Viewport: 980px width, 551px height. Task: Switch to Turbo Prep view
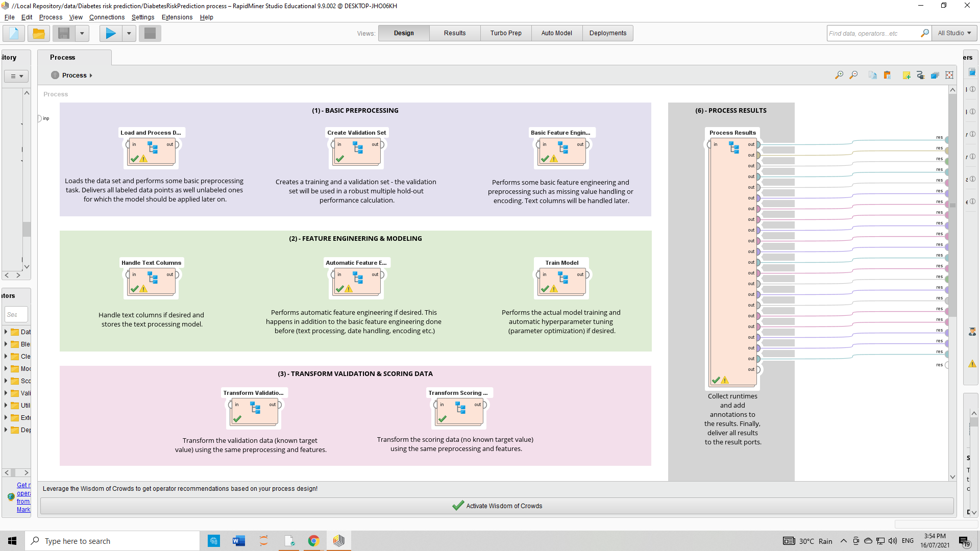click(506, 33)
